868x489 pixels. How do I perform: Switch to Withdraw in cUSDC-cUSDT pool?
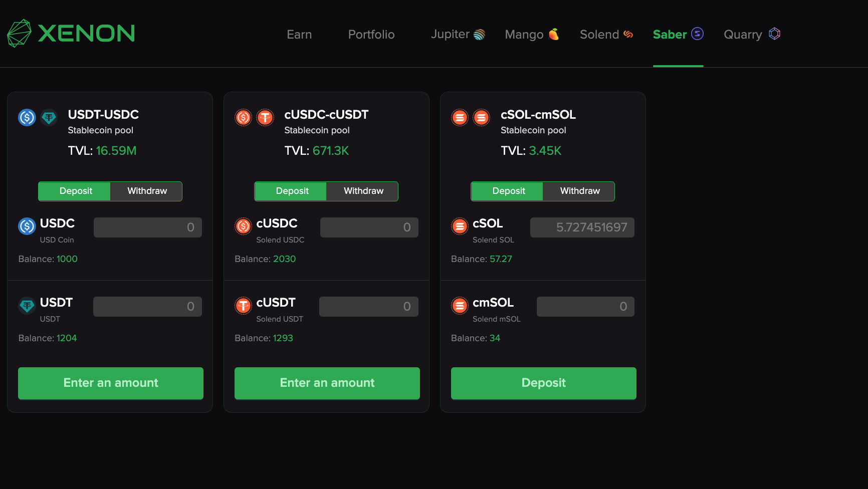point(362,191)
